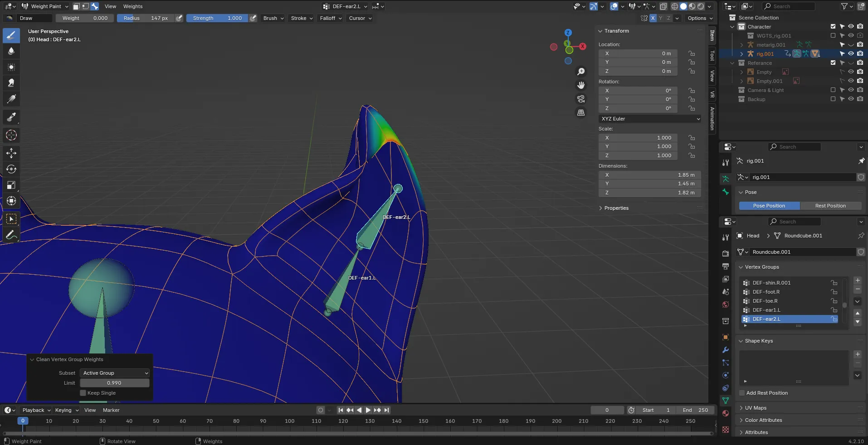The width and height of the screenshot is (868, 445).
Task: Switch to the Animation sidebar tab
Action: coord(712,119)
